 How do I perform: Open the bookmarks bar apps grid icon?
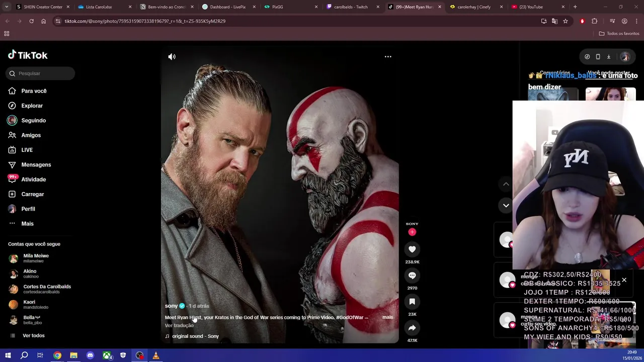point(7,34)
